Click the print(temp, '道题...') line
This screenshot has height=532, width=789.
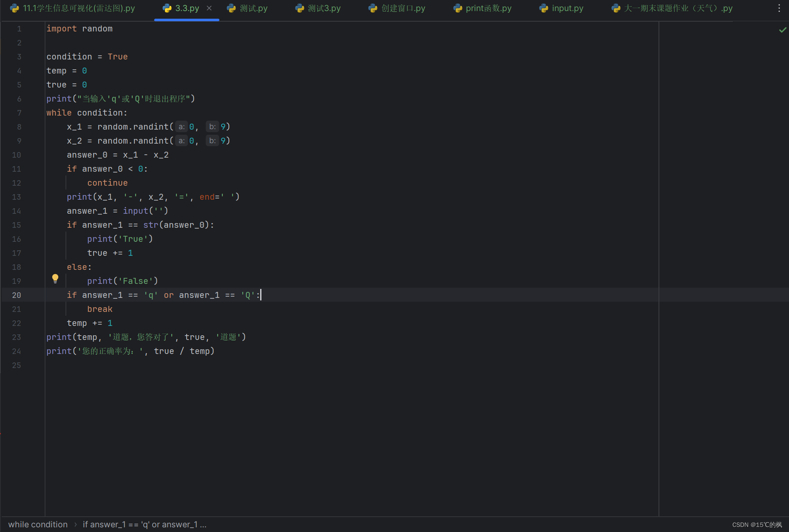pyautogui.click(x=146, y=337)
